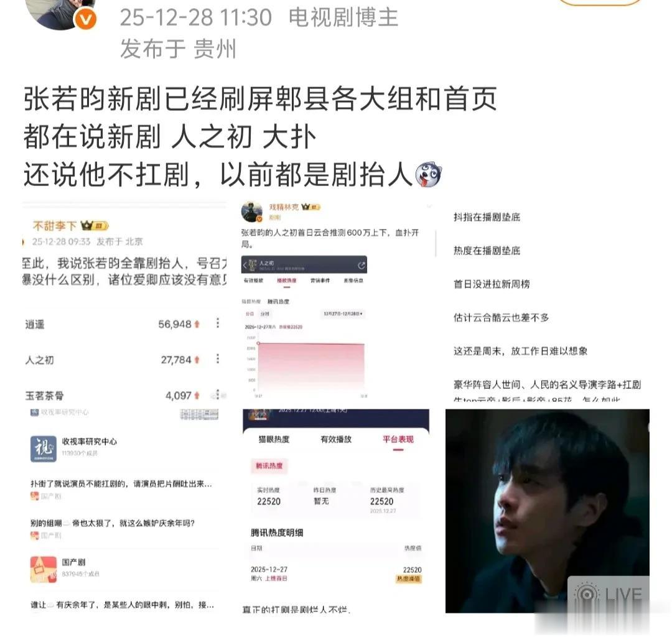Click the orange verified badge on avatar
The width and height of the screenshot is (672, 642).
click(x=86, y=19)
